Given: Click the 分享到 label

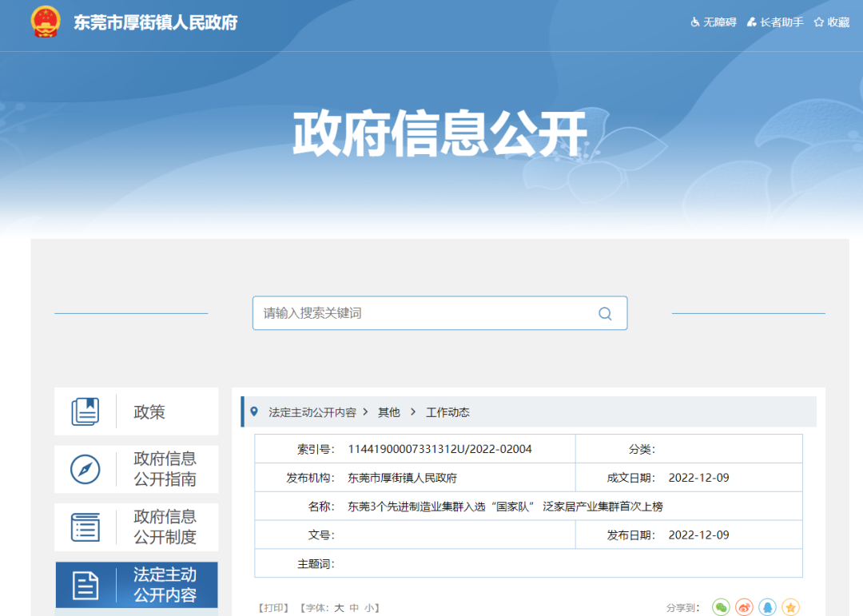Looking at the screenshot, I should coord(682,608).
